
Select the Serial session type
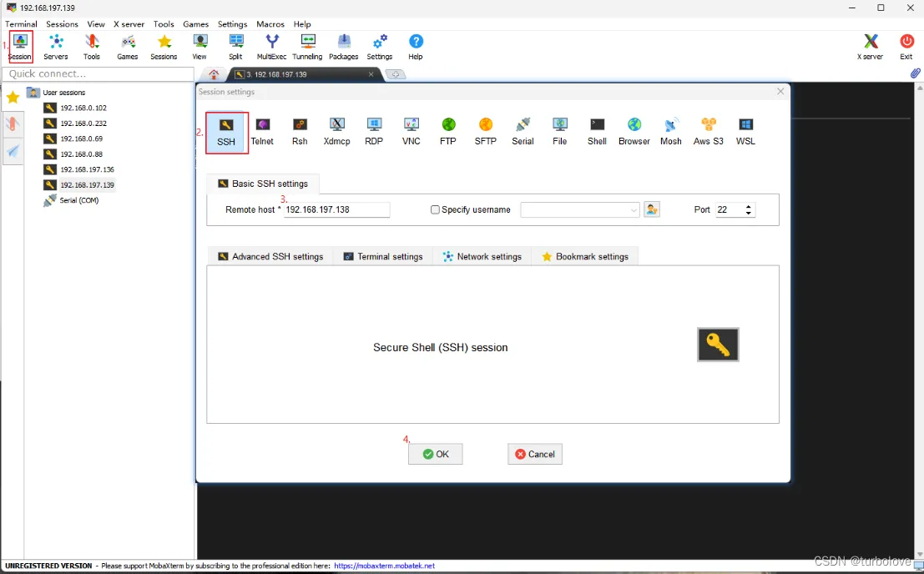(523, 132)
